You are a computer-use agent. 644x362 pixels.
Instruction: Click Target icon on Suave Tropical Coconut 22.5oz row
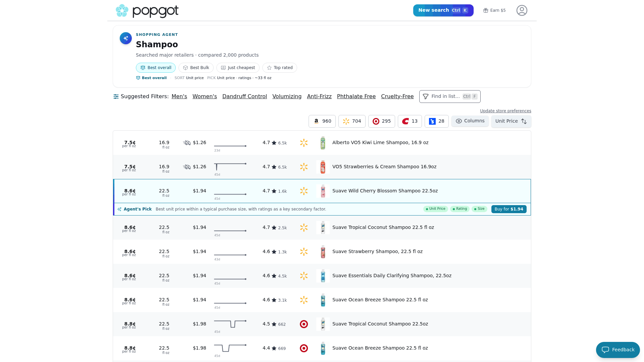point(304,324)
